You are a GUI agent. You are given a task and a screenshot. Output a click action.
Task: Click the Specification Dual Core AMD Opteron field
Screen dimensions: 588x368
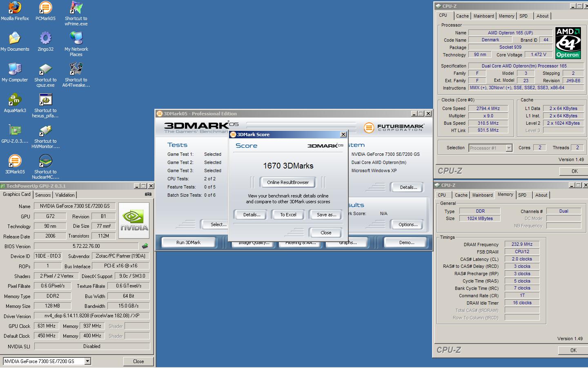coord(526,66)
